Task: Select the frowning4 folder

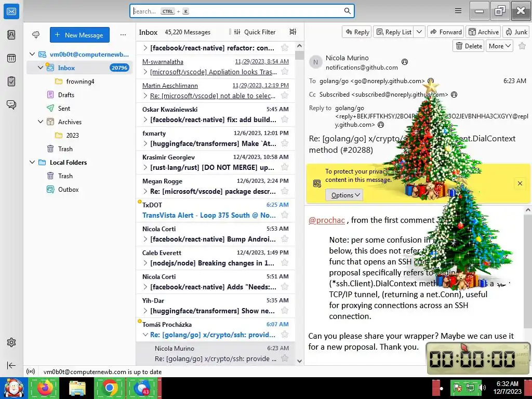Action: [x=79, y=81]
